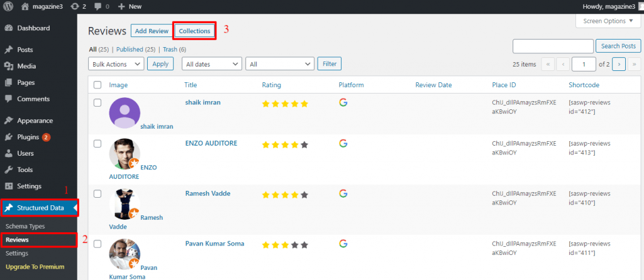This screenshot has width=644, height=280.
Task: Click Ramesh Vadde's profile photo
Action: point(125,204)
